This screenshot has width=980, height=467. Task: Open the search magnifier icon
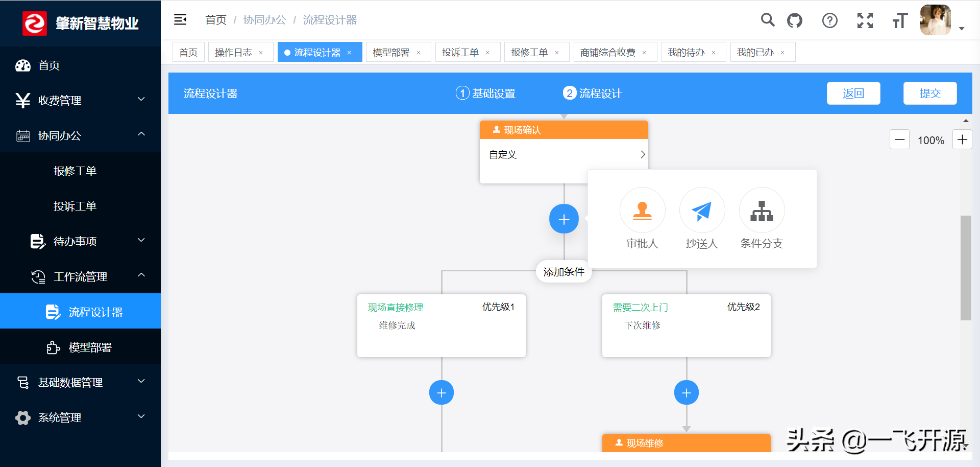[x=768, y=20]
